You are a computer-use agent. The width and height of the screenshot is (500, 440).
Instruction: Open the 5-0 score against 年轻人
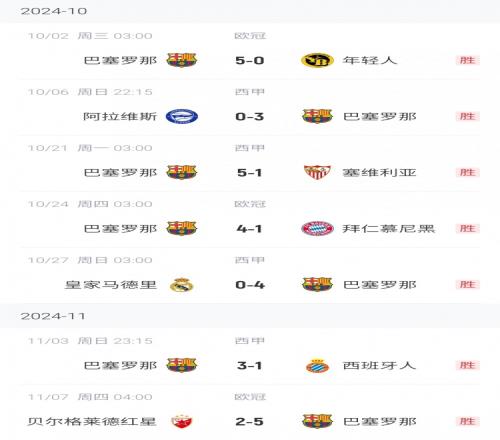pyautogui.click(x=250, y=60)
